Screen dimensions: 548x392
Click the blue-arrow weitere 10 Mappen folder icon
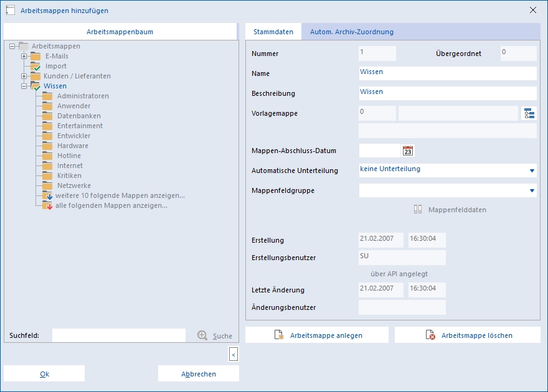(x=47, y=195)
